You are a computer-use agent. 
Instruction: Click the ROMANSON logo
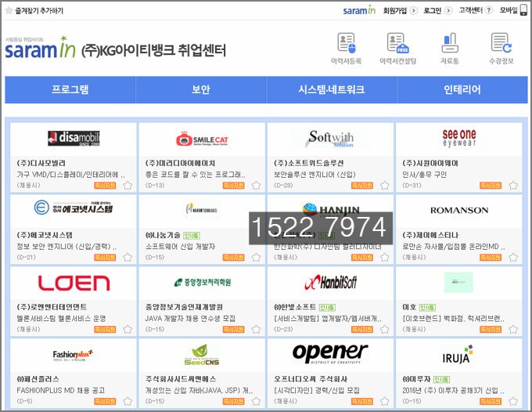pyautogui.click(x=459, y=210)
